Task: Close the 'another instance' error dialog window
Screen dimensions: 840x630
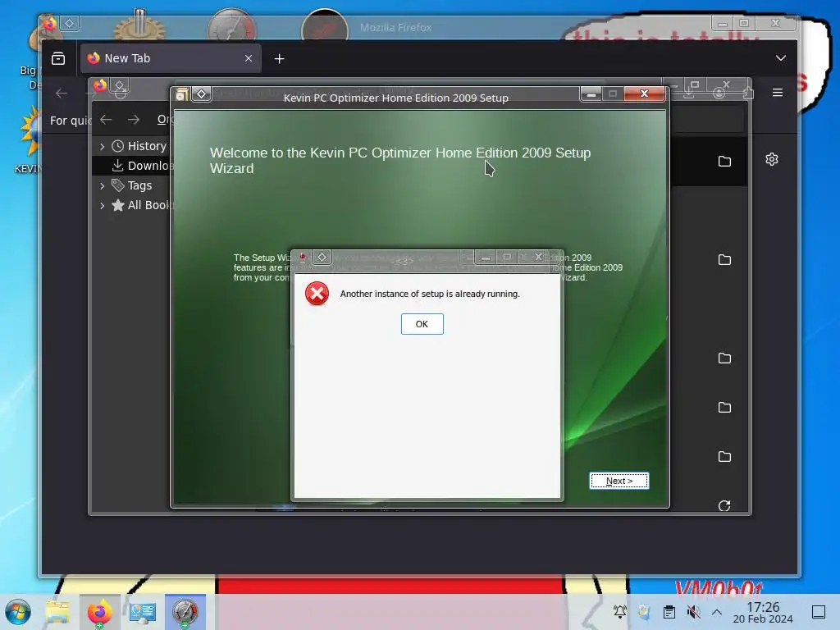Action: pos(538,257)
